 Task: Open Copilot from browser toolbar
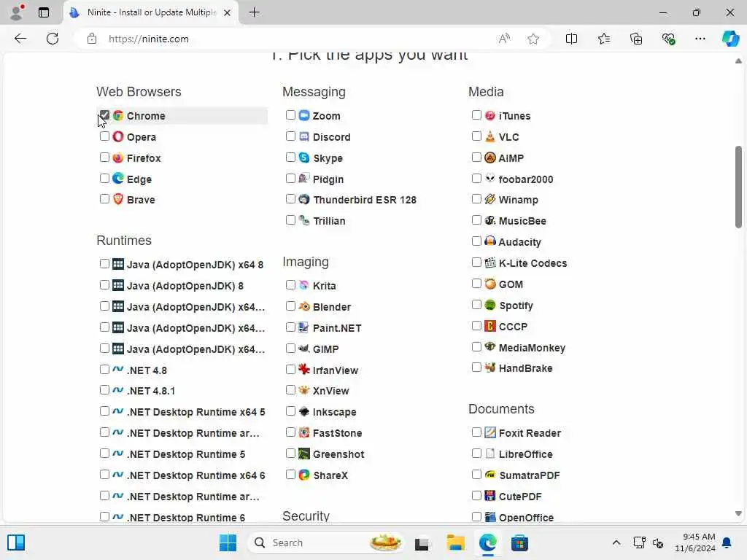(x=729, y=39)
